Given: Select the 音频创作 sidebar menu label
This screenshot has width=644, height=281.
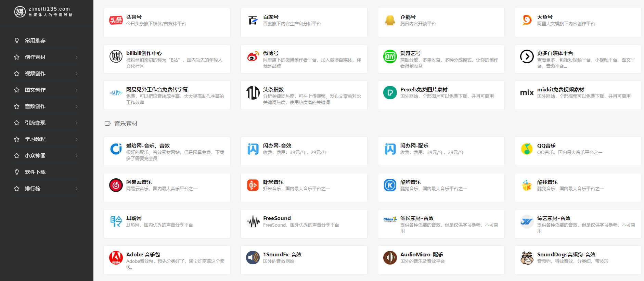Looking at the screenshot, I should pos(35,106).
